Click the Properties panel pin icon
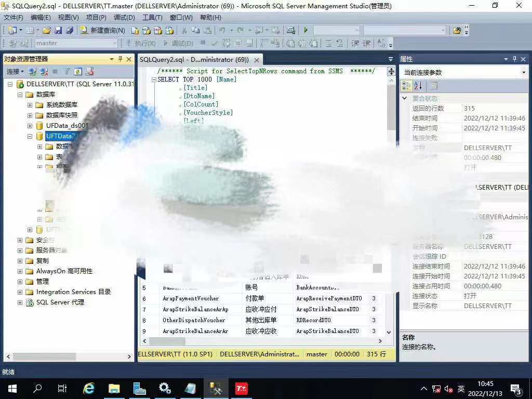This screenshot has width=532, height=399. coord(514,59)
